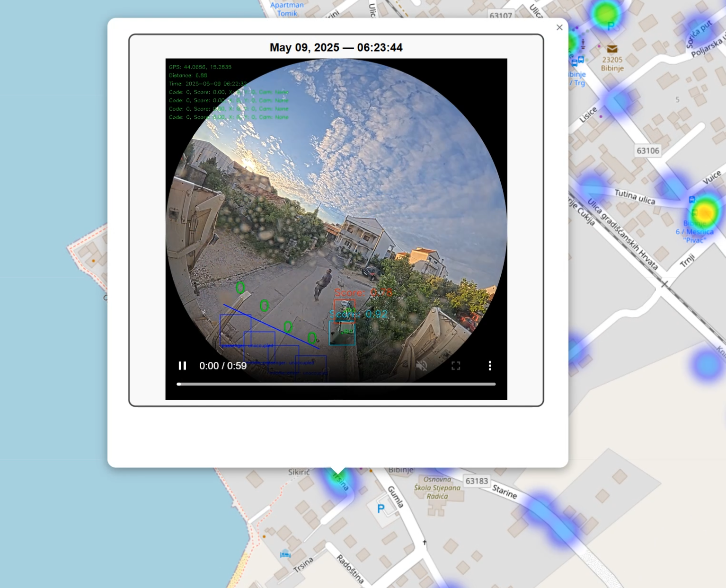This screenshot has height=588, width=726.
Task: Click the hotel bed icon near Trsina street
Action: click(x=284, y=555)
